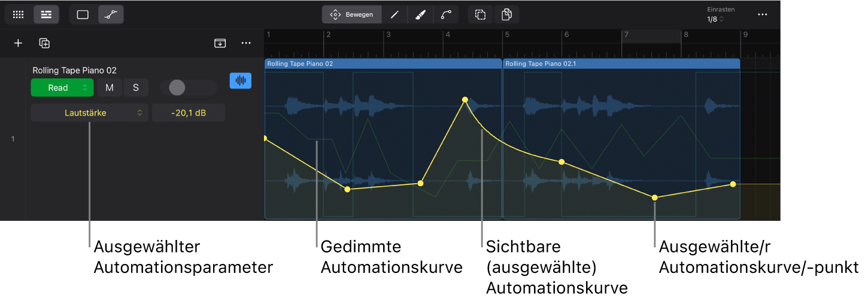The width and height of the screenshot is (868, 304).
Task: Select region header Rolling Tape Piano 02
Action: click(x=383, y=63)
